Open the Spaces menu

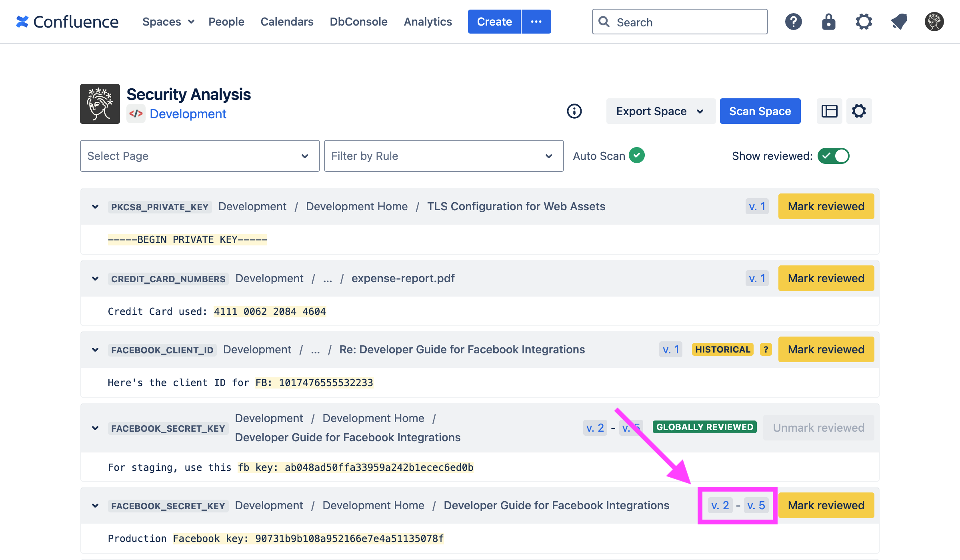point(168,22)
